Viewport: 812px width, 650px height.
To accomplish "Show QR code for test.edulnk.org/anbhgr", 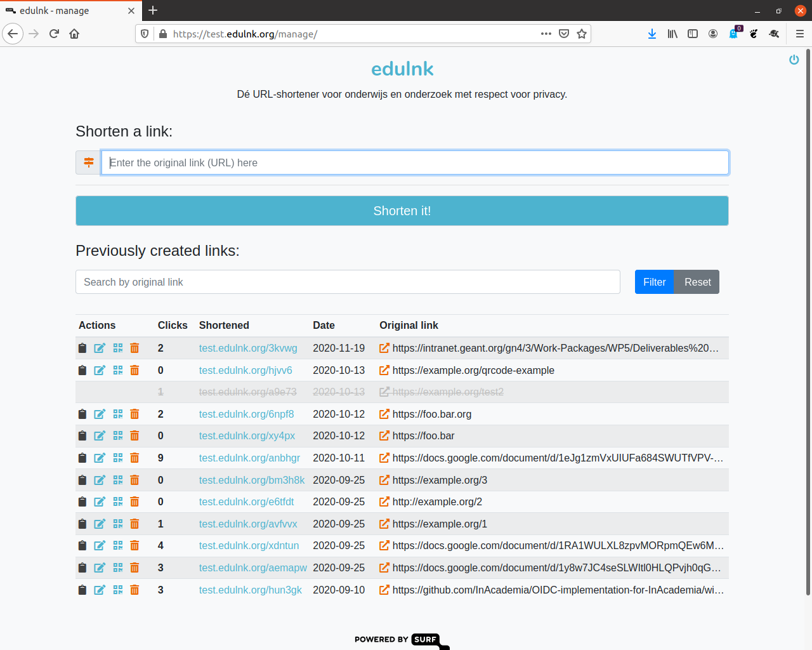I will pos(118,458).
